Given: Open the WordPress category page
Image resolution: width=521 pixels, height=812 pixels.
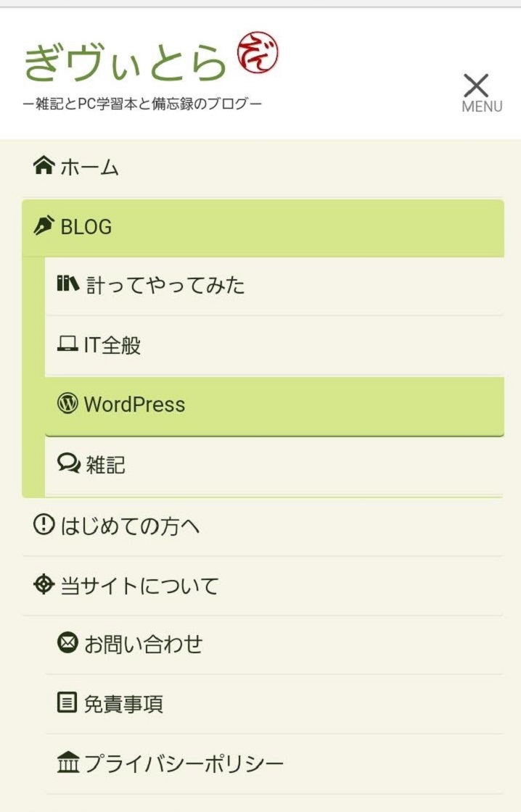Looking at the screenshot, I should point(134,404).
